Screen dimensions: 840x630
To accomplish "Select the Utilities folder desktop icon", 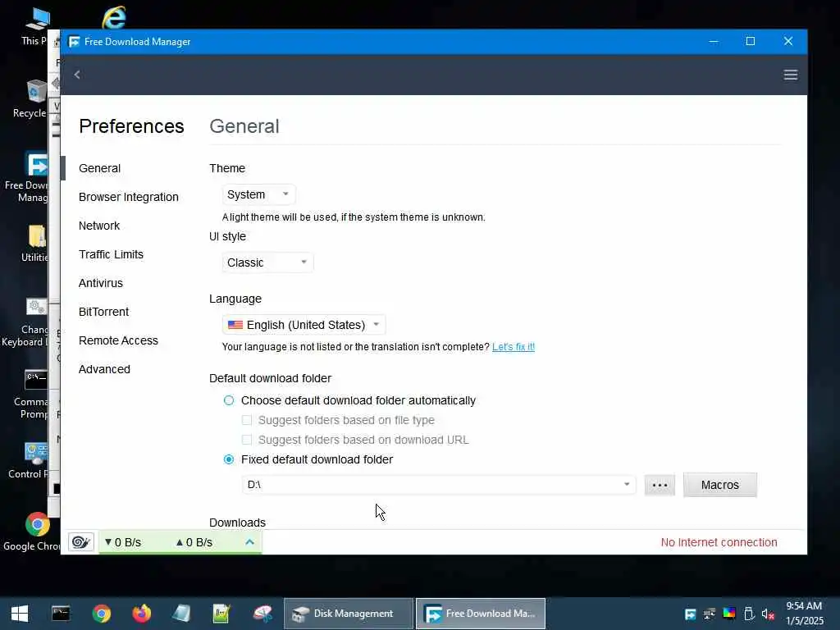I will coord(35,244).
